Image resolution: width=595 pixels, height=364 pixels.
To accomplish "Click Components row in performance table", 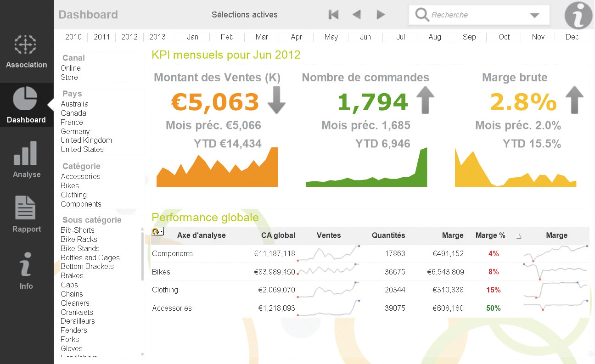I will [x=370, y=253].
